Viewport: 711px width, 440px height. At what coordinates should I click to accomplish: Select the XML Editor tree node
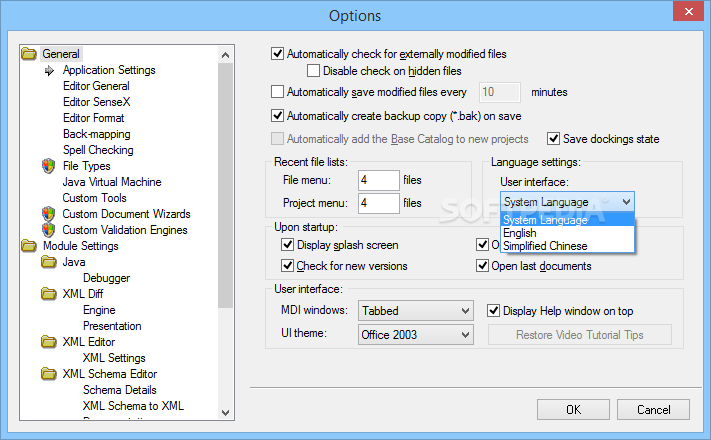(x=89, y=342)
